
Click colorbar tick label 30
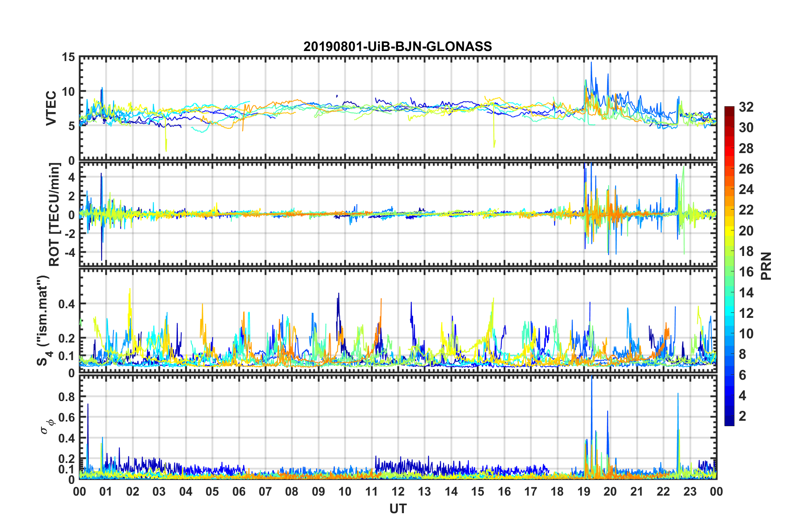pos(746,128)
